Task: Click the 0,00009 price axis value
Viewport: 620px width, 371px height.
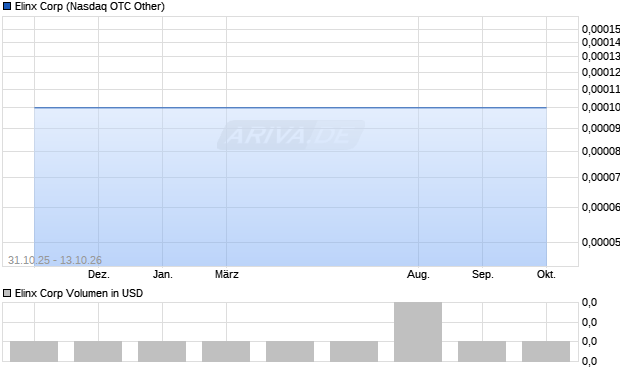Action: tap(601, 128)
